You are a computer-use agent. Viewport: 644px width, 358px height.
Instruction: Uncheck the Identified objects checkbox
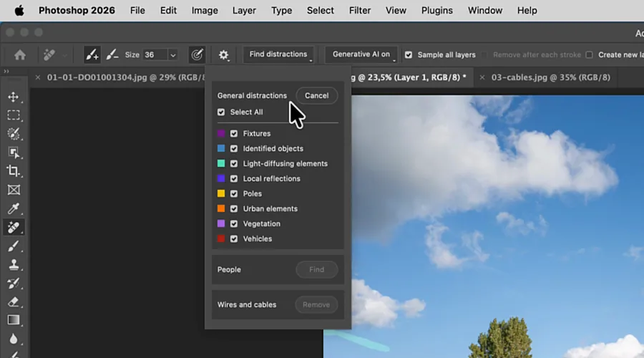234,149
